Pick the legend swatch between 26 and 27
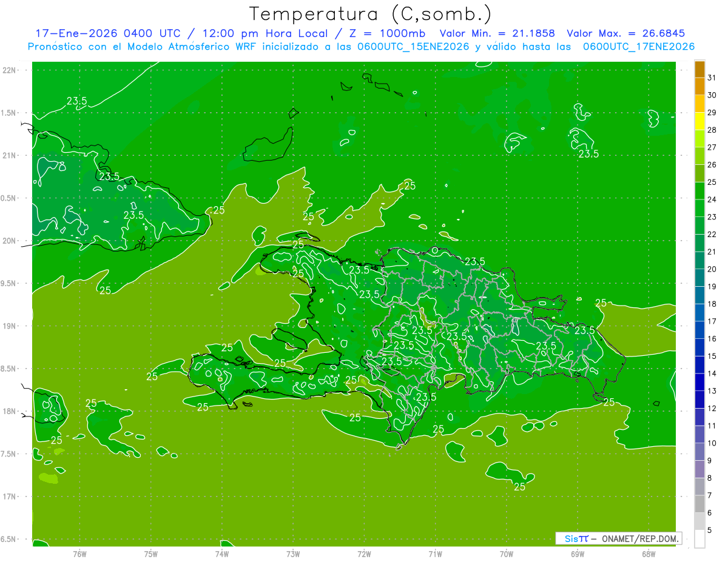 point(699,156)
